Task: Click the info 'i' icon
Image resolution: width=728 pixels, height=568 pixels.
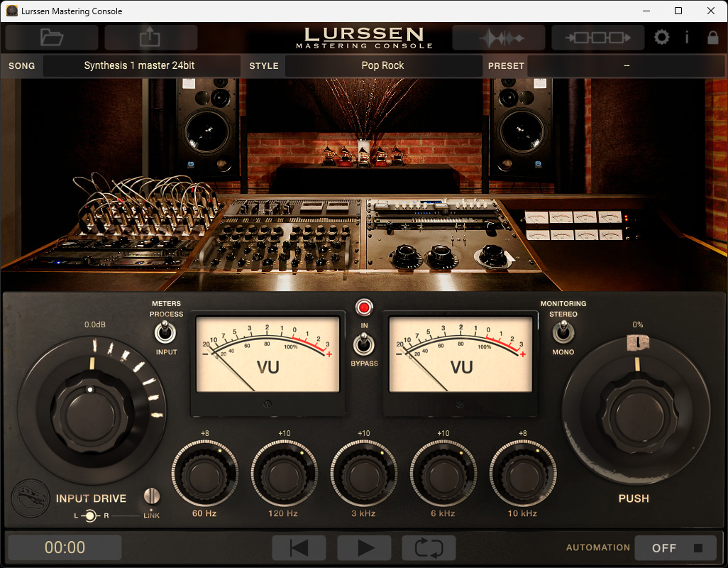Action: (x=687, y=37)
